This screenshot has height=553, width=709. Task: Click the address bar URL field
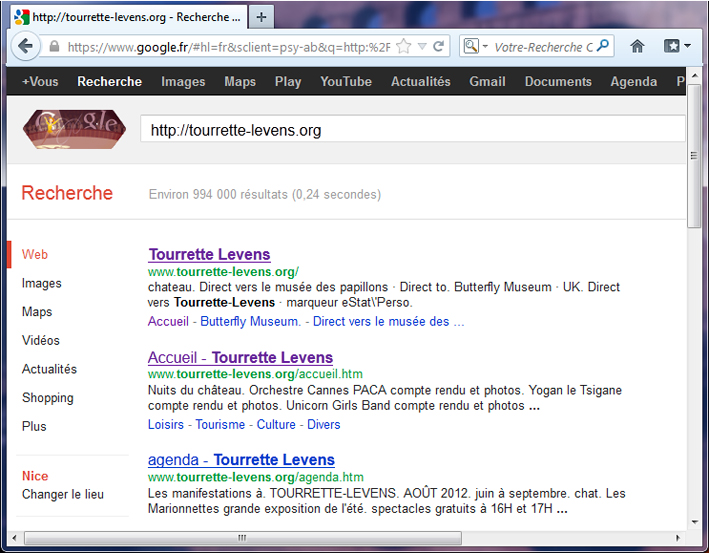[x=228, y=47]
